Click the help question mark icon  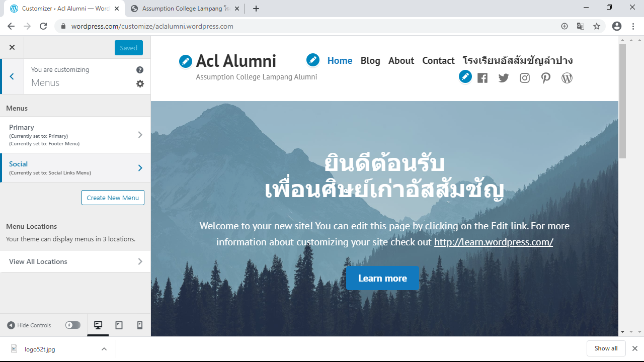tap(140, 70)
